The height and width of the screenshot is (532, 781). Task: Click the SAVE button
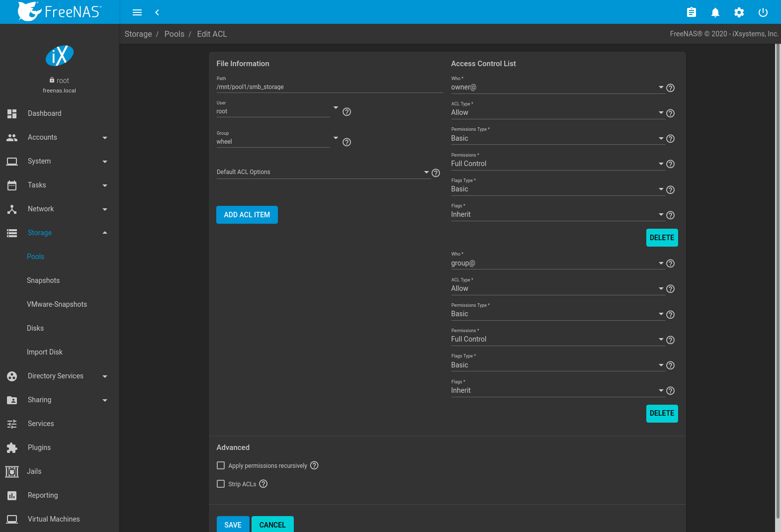233,525
